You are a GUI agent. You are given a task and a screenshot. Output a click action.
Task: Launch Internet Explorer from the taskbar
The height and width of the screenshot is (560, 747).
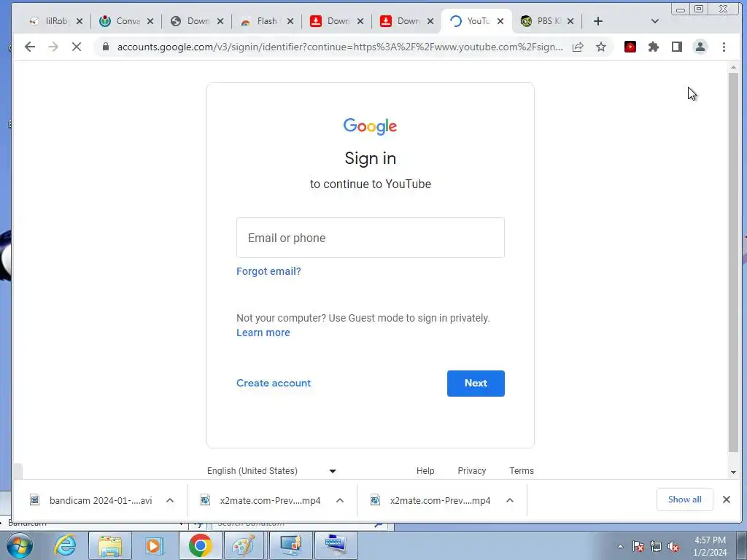point(65,545)
